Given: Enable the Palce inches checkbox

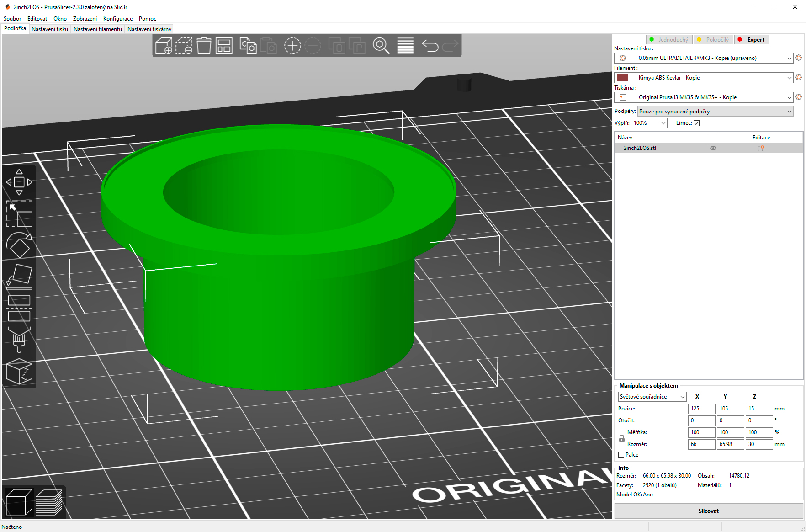Looking at the screenshot, I should (x=621, y=455).
